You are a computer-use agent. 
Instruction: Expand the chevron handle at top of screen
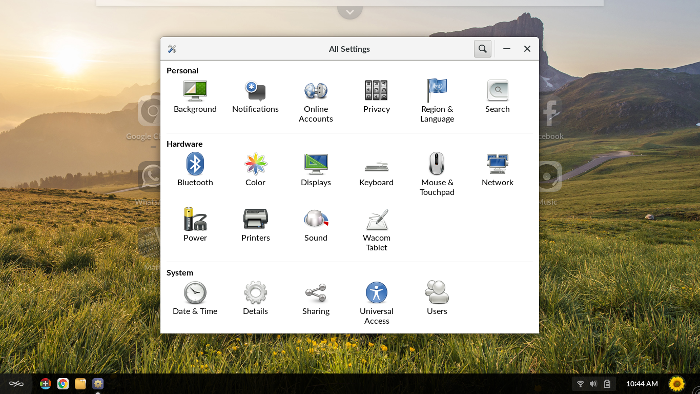[350, 12]
